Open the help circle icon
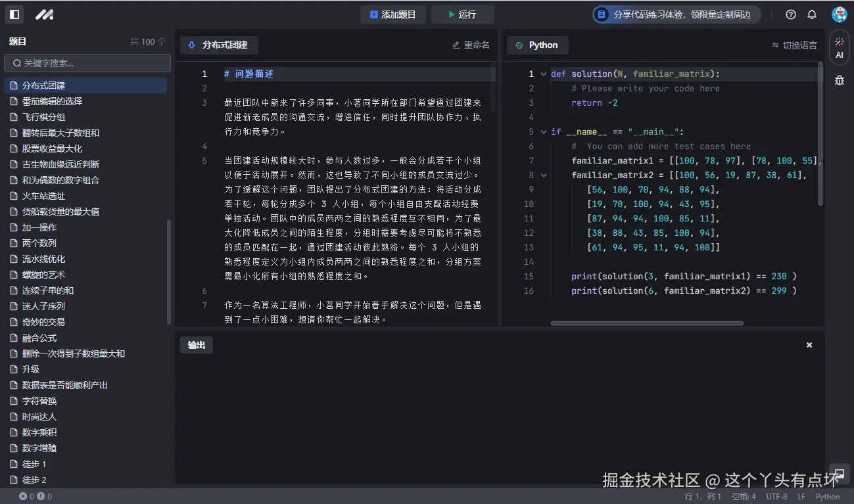Viewport: 854px width, 504px height. [x=790, y=14]
